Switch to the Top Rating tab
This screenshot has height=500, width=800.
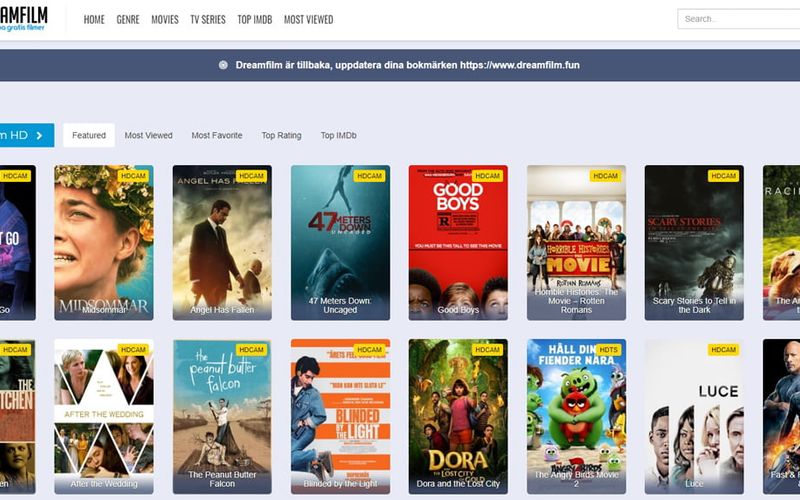[282, 135]
